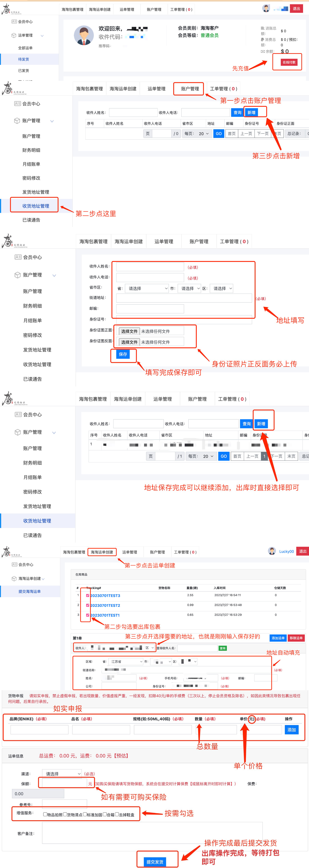
Task: Click the 余额 balance icon
Action: pos(263,51)
